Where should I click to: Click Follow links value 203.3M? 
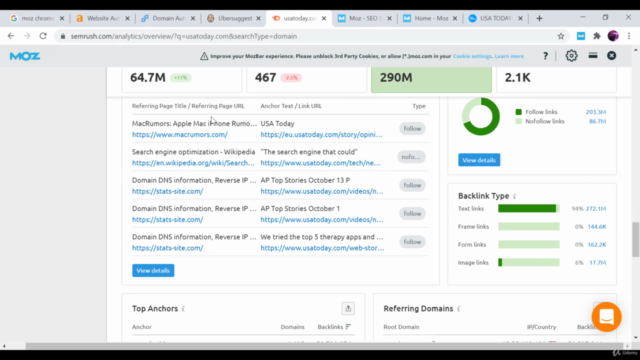tap(596, 112)
